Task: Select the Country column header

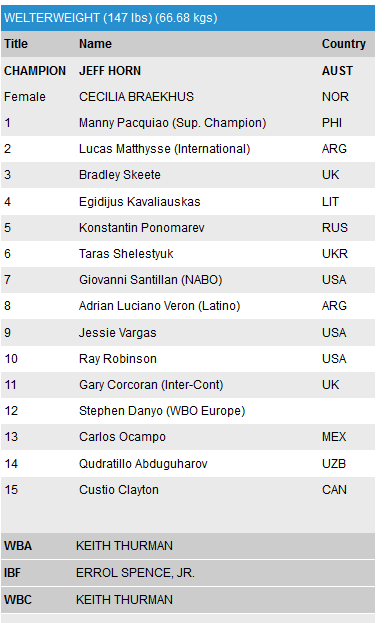Action: click(x=344, y=44)
